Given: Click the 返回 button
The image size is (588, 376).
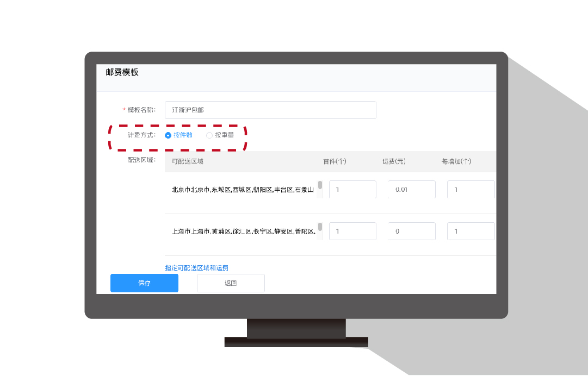Looking at the screenshot, I should [231, 283].
